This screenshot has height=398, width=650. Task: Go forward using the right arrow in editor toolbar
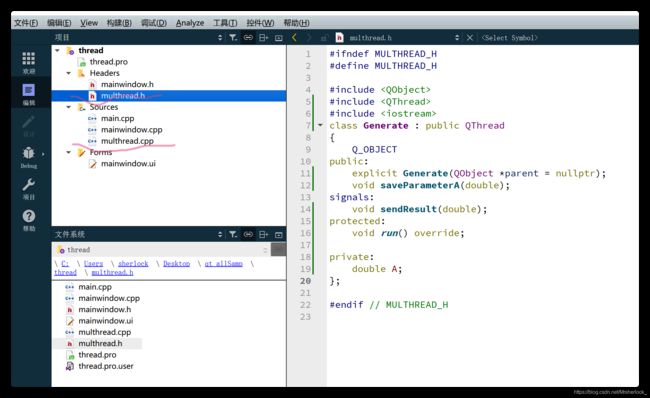point(308,38)
